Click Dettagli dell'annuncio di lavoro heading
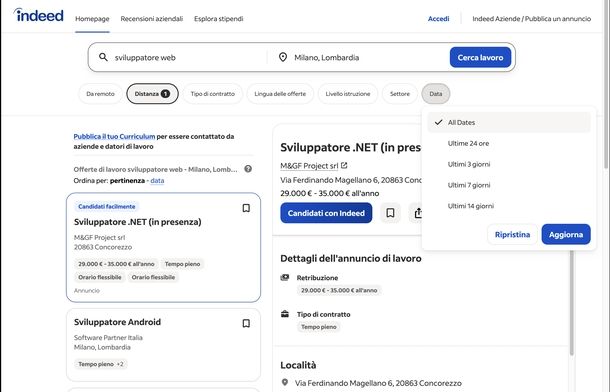 (351, 259)
